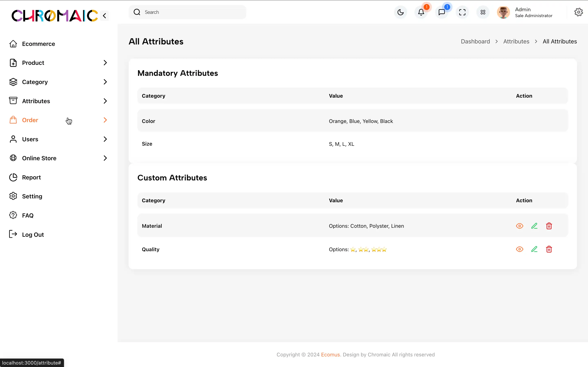Open the apps grid icon
This screenshot has width=588, height=367.
pyautogui.click(x=483, y=12)
